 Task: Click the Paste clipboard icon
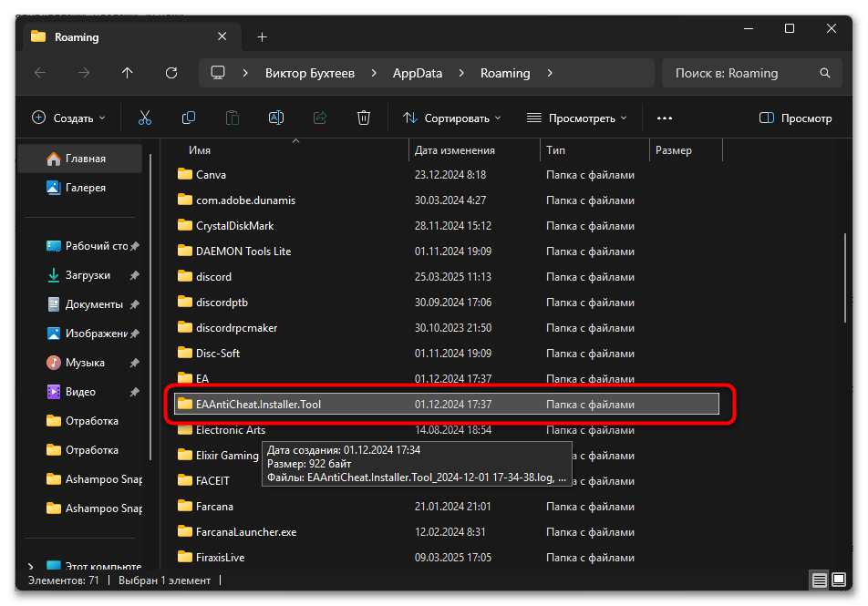coord(232,118)
